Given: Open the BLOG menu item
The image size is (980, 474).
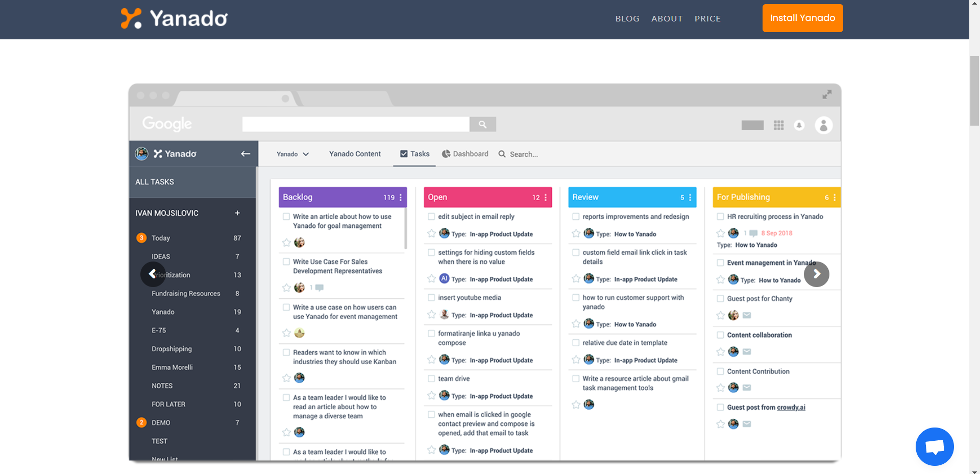Looking at the screenshot, I should point(627,18).
